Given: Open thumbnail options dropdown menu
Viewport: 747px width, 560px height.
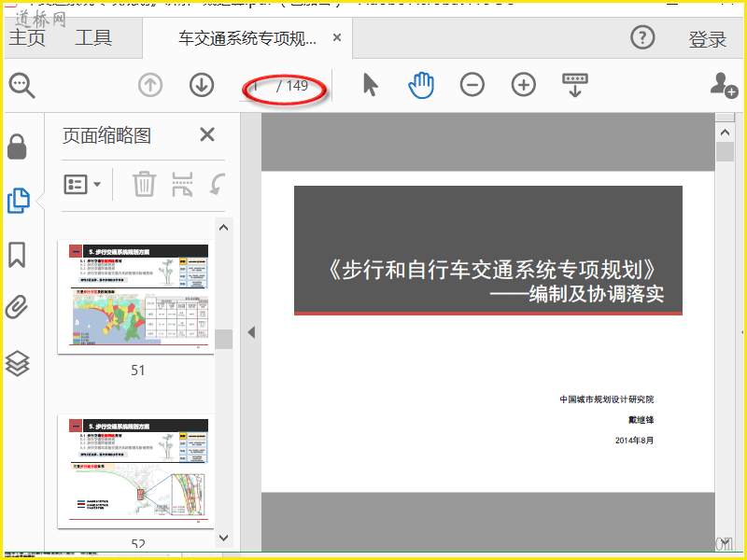Looking at the screenshot, I should (x=82, y=184).
